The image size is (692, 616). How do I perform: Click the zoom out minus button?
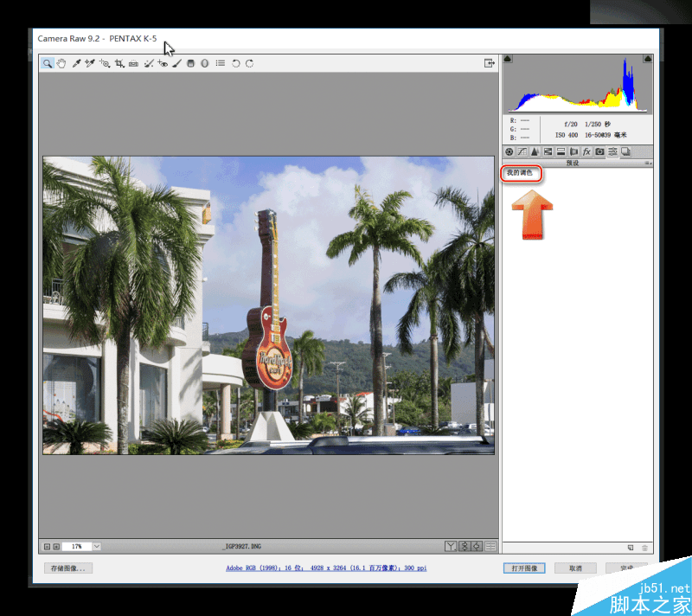47,546
